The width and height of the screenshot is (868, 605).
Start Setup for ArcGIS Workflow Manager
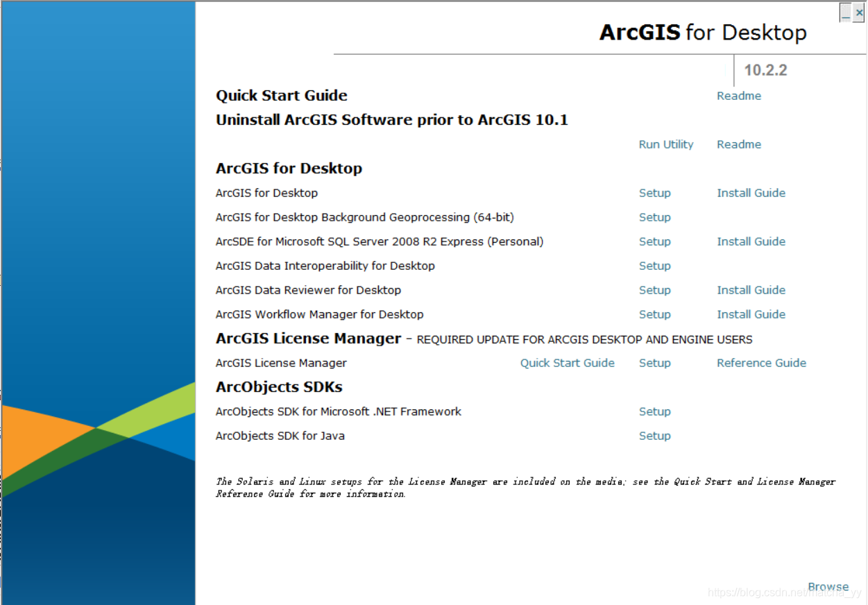click(x=655, y=314)
